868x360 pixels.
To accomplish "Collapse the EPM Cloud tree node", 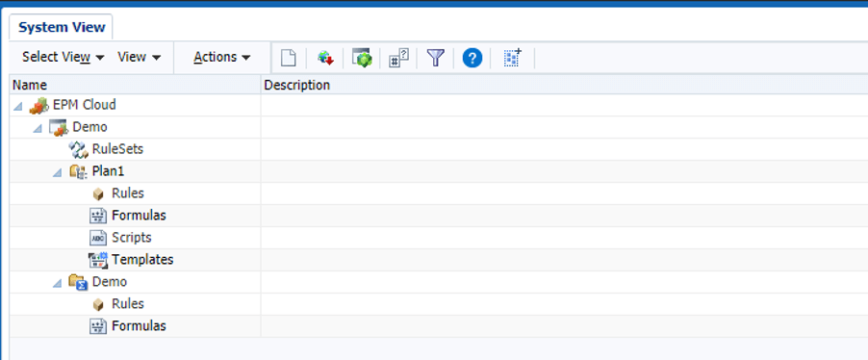I will click(x=19, y=105).
